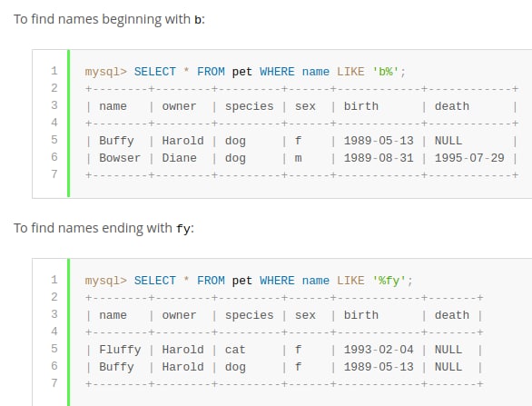Click the species header in first table
Viewport: 532px width, 406px height.
pos(249,106)
